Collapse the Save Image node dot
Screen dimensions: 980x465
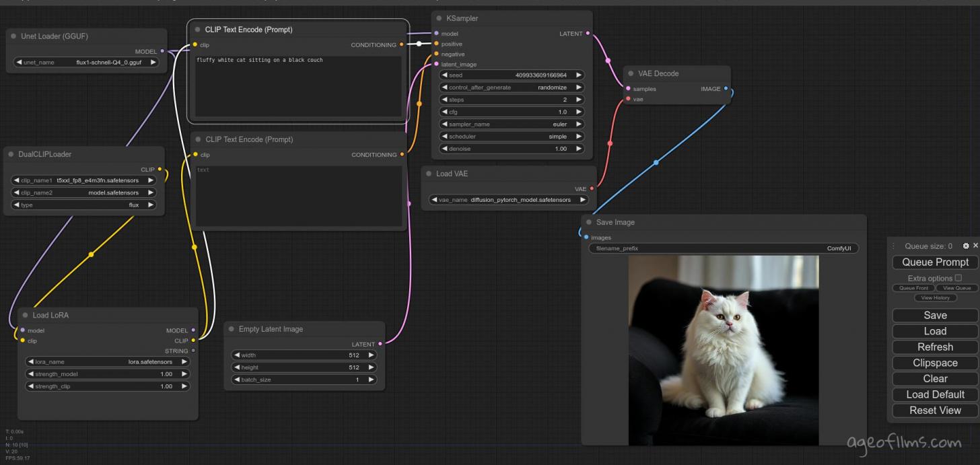589,222
